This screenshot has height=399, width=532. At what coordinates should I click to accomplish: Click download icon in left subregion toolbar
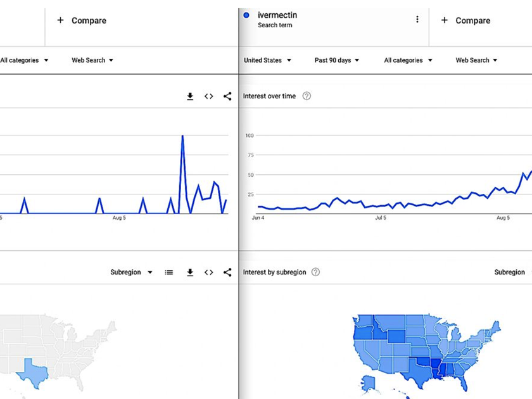190,272
